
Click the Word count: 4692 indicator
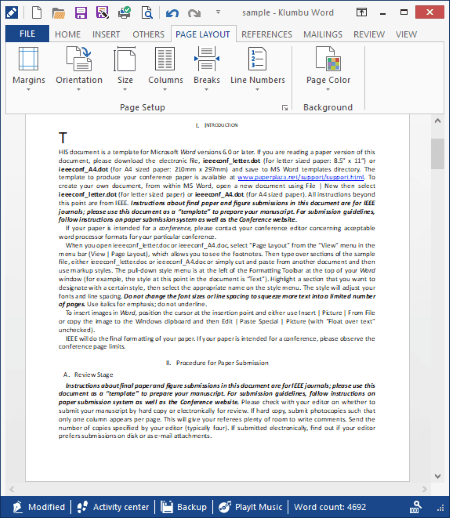(330, 507)
